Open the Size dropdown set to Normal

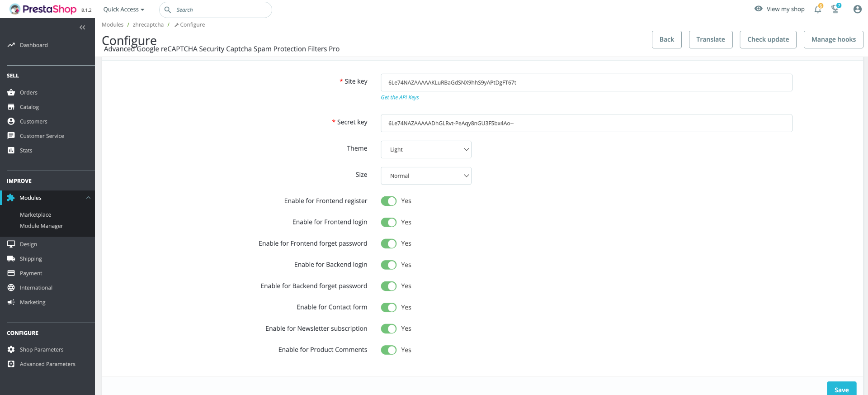pos(426,176)
